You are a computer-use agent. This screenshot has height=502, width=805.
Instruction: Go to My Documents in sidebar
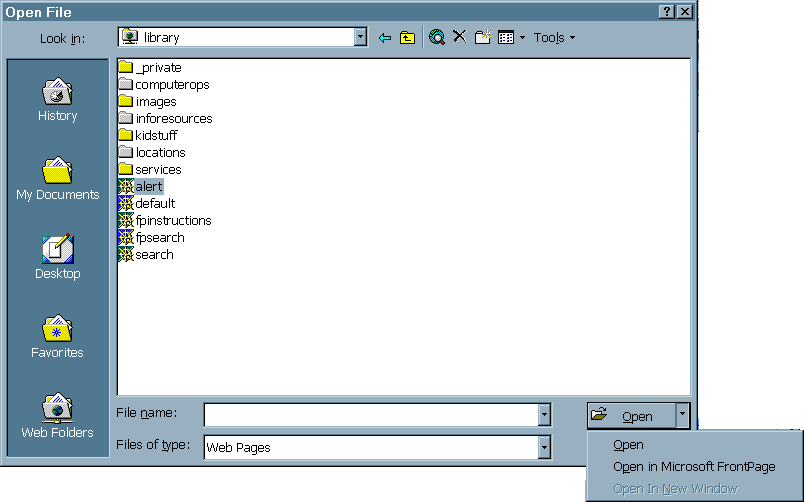click(58, 180)
